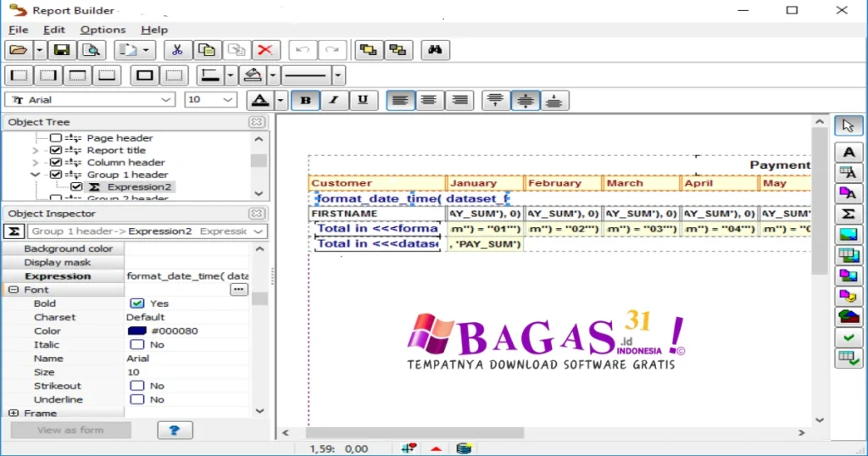This screenshot has height=456, width=868.
Task: Toggle italic formatting button
Action: pyautogui.click(x=334, y=100)
